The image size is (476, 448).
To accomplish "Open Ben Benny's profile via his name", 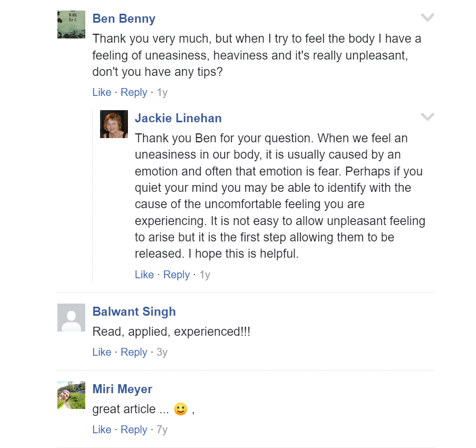I will point(124,18).
